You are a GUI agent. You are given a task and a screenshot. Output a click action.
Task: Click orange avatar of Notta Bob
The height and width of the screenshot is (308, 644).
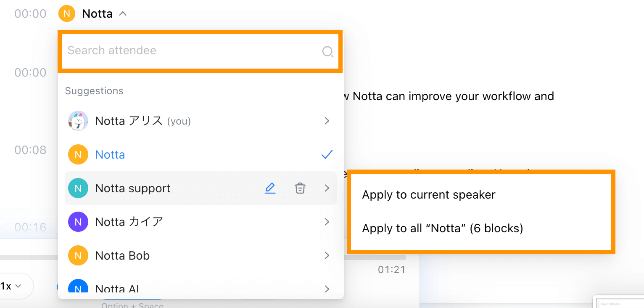(78, 255)
